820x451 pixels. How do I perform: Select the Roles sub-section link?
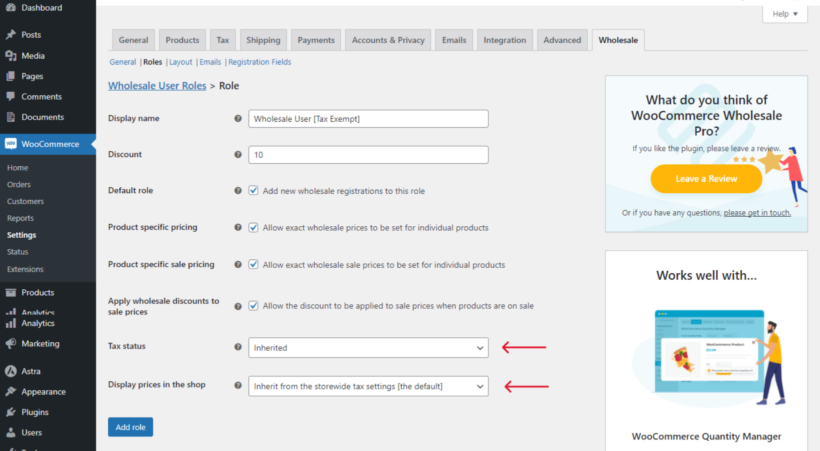153,62
